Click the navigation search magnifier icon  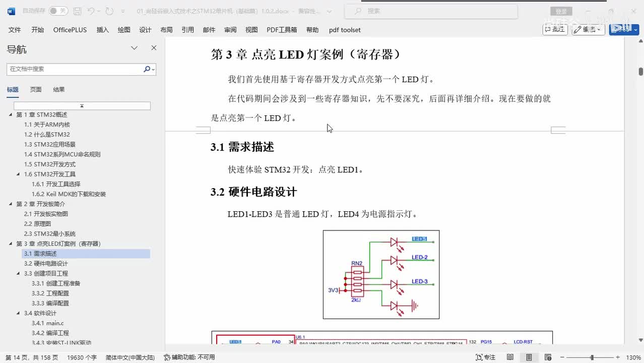[x=147, y=69]
